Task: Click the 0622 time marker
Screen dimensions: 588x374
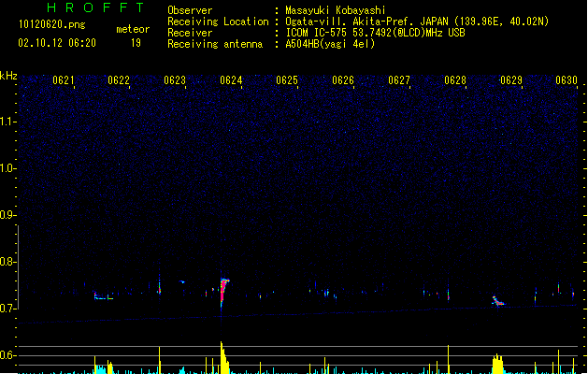Action: (x=119, y=80)
